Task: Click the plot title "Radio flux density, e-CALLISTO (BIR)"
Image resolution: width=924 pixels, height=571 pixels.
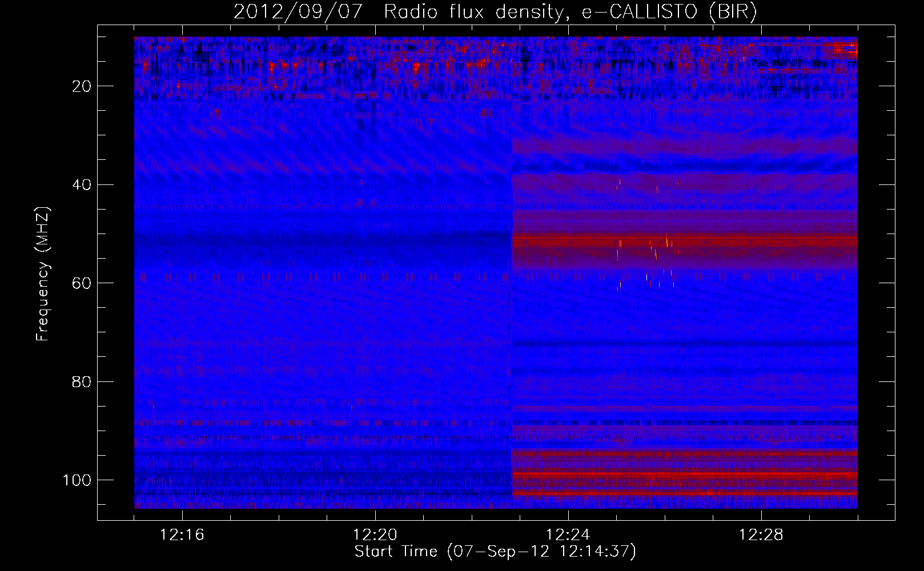Action: (x=571, y=11)
